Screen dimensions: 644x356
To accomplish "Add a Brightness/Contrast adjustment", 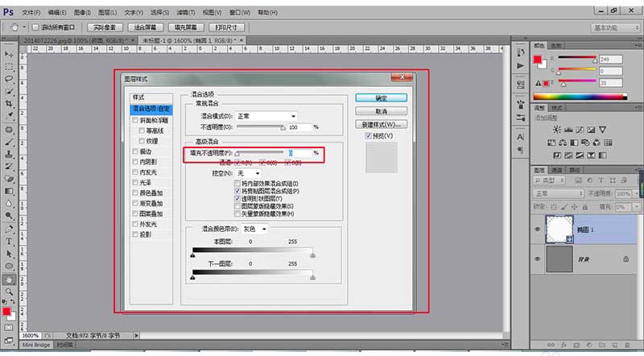I will [556, 130].
